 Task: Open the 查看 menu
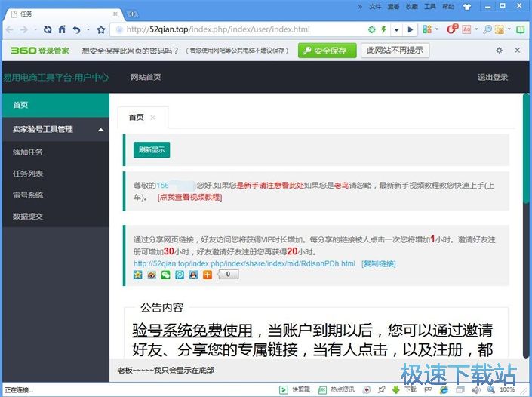click(393, 7)
